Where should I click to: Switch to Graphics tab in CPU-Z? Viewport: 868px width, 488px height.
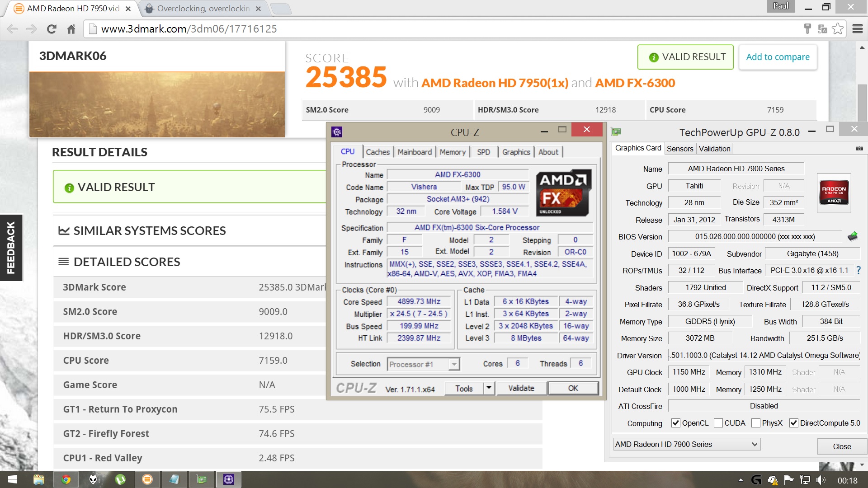(516, 152)
